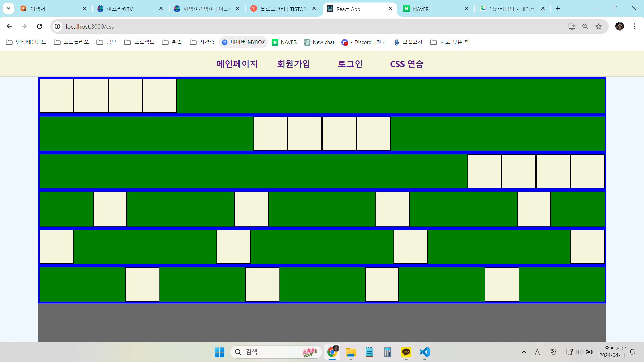Toggle the Korean 한 input mode indicator
This screenshot has height=362, width=644.
coord(553,352)
